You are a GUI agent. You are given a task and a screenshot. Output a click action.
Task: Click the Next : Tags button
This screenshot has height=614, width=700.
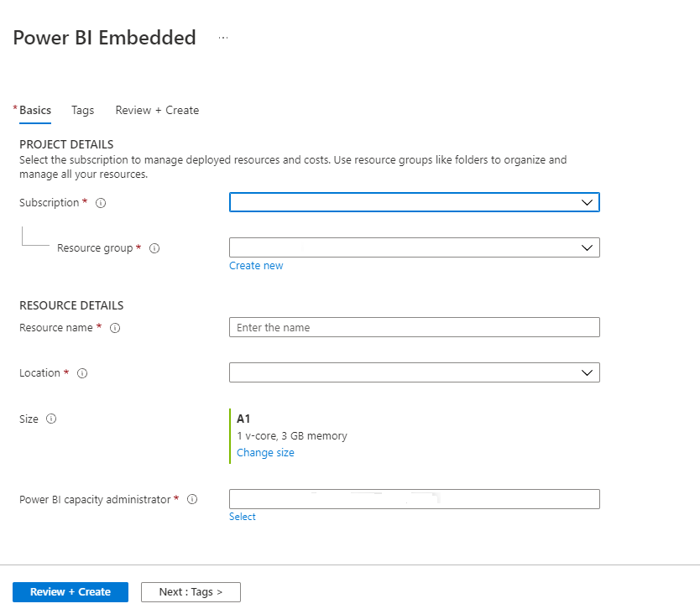(x=191, y=591)
